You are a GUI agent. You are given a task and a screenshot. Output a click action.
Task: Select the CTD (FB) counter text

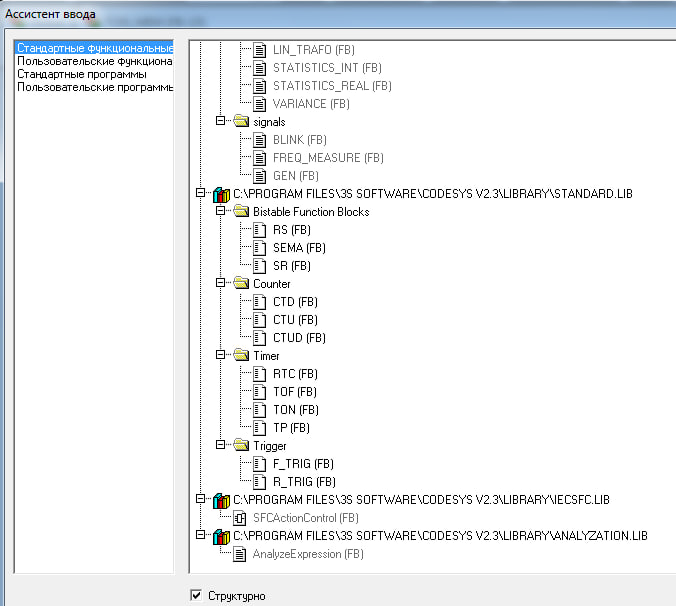click(x=295, y=302)
